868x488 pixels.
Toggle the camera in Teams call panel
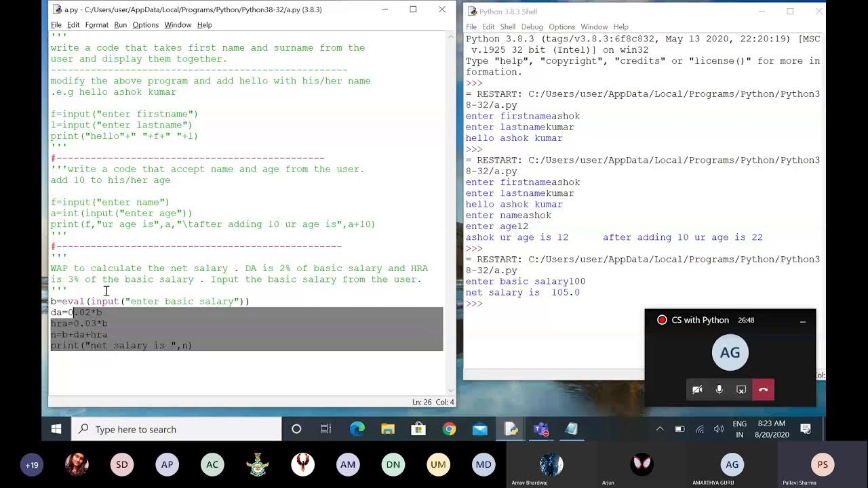click(x=697, y=390)
